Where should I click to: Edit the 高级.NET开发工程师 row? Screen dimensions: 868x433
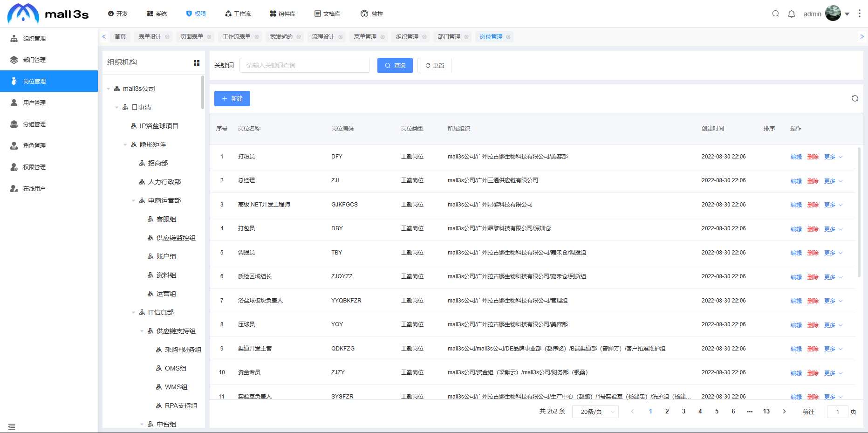[796, 205]
